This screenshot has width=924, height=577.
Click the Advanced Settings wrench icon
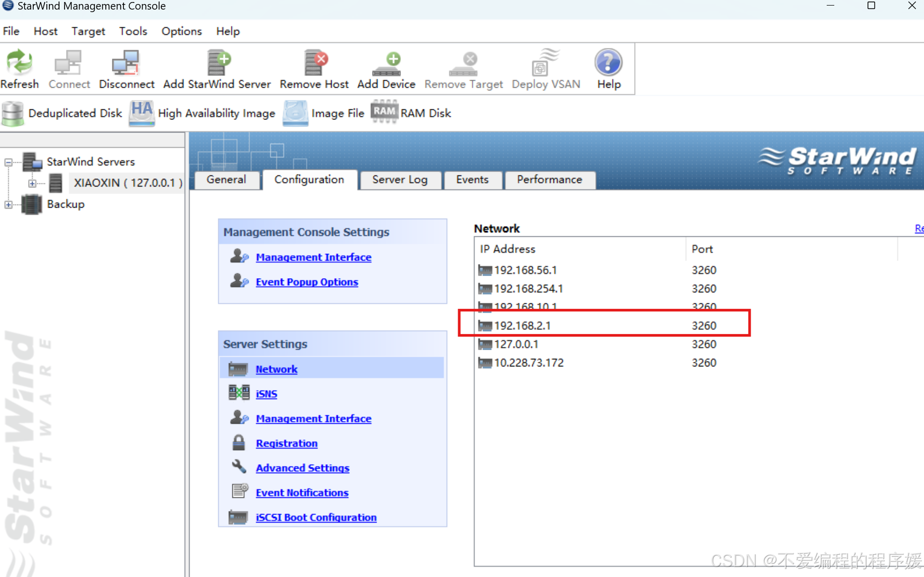239,466
